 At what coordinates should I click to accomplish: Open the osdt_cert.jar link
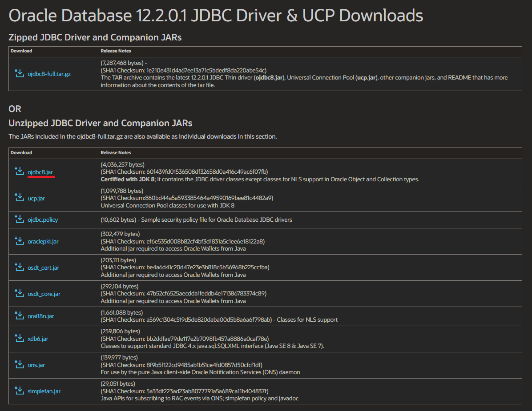click(x=44, y=267)
